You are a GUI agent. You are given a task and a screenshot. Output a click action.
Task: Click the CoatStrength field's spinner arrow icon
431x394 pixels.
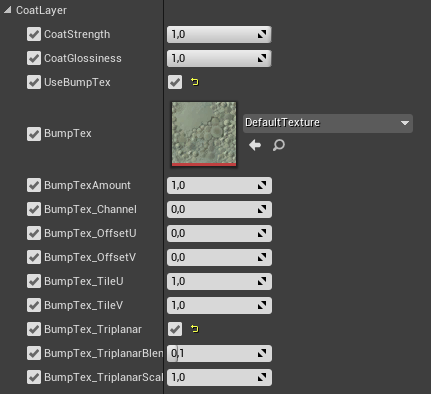pos(262,34)
